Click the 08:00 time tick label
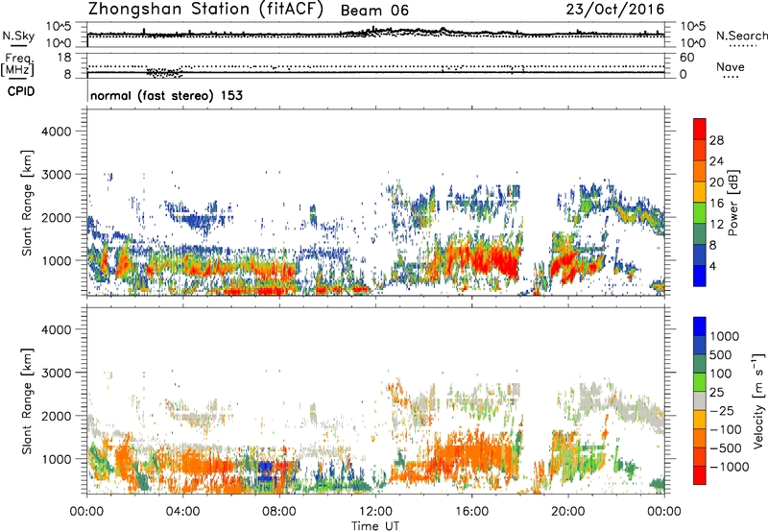Screen dimensions: 768x532 [x=279, y=512]
